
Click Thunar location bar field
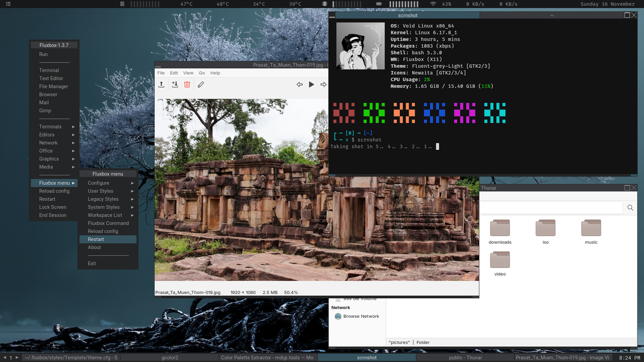[551, 208]
